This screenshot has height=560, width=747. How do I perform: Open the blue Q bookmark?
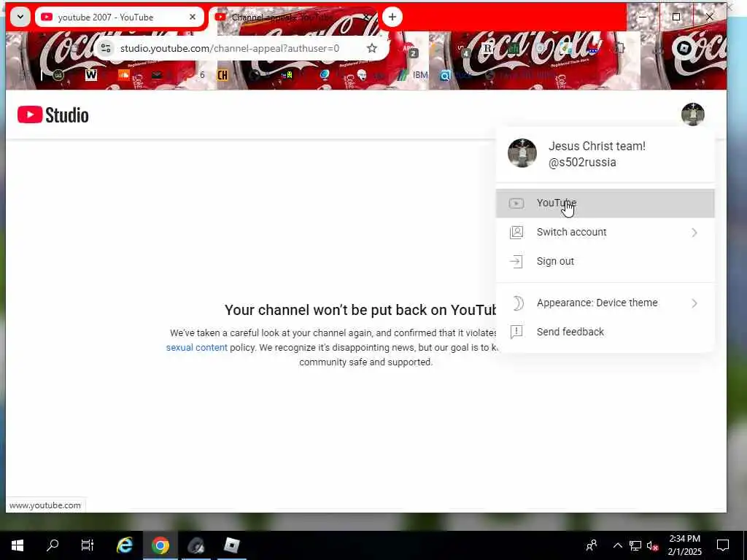point(445,75)
